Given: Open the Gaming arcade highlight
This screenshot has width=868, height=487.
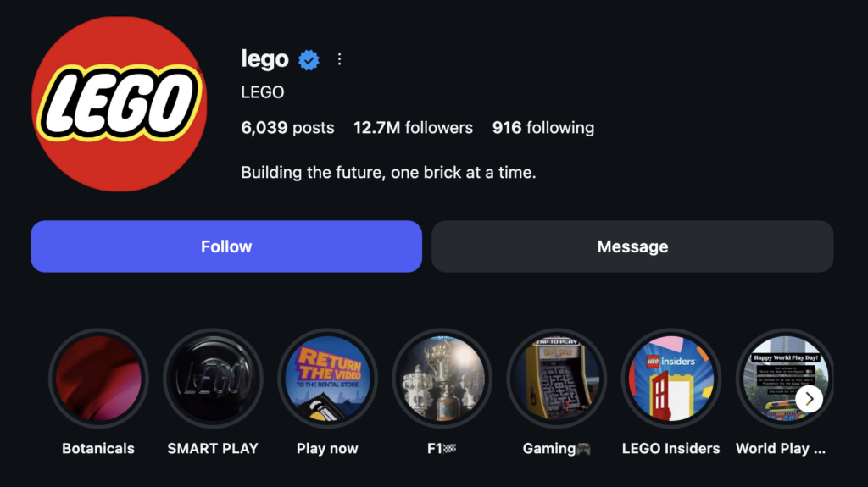Looking at the screenshot, I should [557, 379].
